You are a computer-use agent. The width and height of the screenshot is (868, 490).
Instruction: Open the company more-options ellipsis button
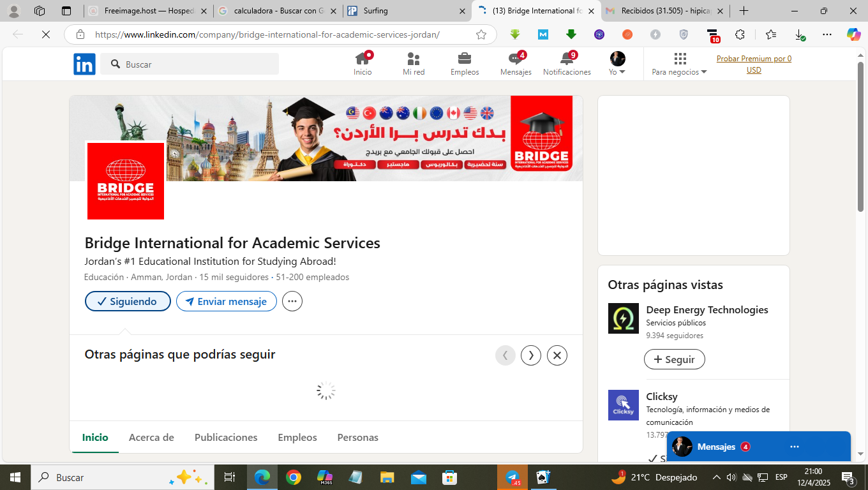292,301
